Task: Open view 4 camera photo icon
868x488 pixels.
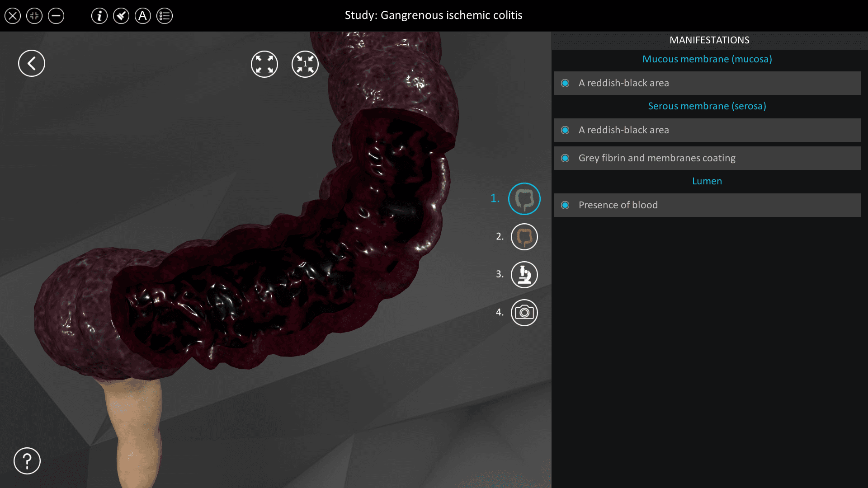Action: click(x=524, y=313)
